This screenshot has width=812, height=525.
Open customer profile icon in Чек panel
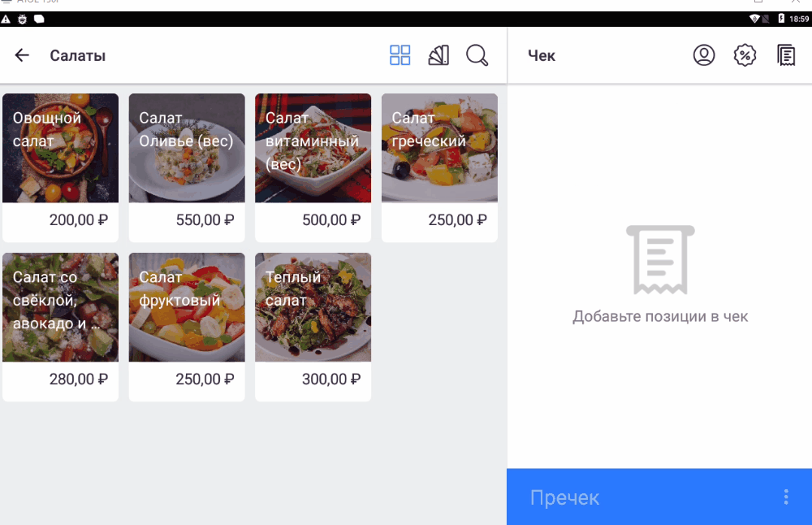(x=704, y=55)
